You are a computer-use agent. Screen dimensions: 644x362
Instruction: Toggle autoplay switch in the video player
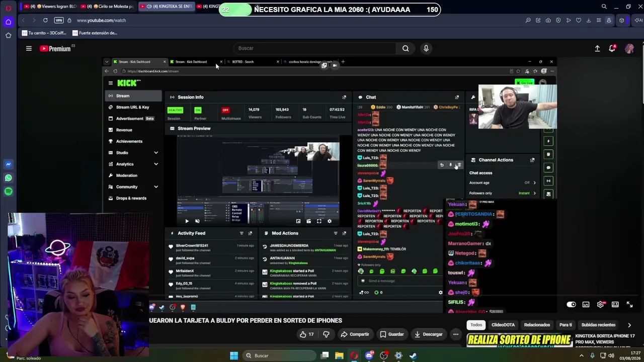pos(571,304)
